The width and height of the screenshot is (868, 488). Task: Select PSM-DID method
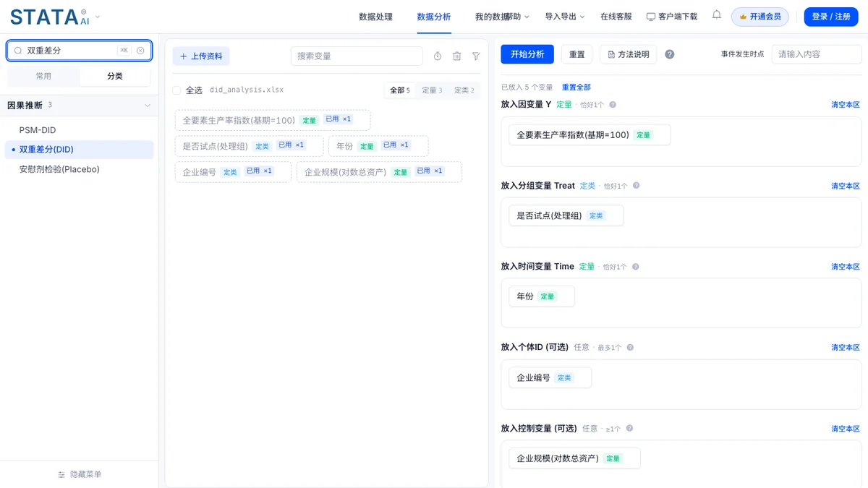click(79, 130)
